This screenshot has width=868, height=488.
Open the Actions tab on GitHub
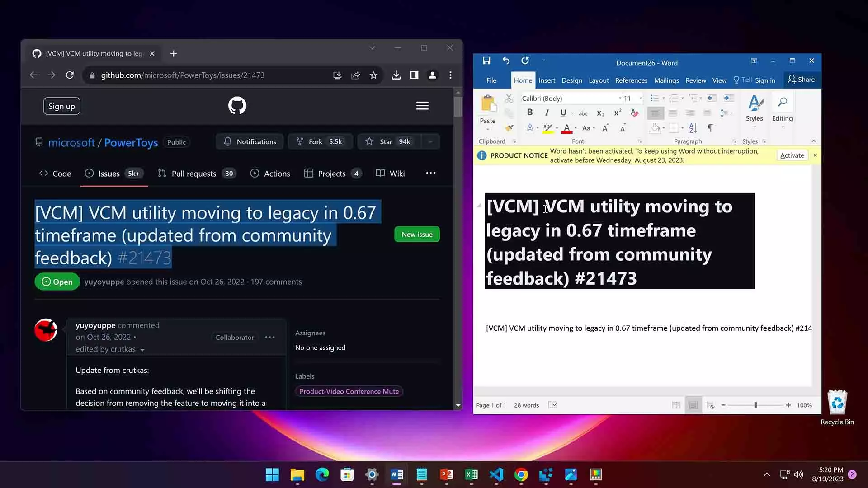pyautogui.click(x=270, y=174)
